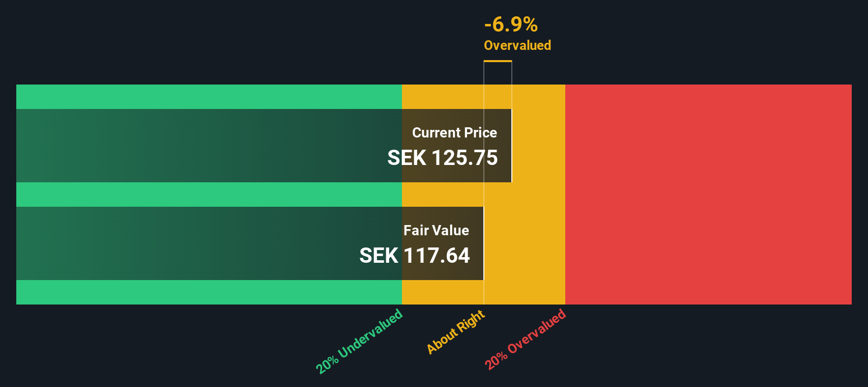The width and height of the screenshot is (868, 387).
Task: Click the orange bracket line under Overvalued
Action: pos(498,61)
